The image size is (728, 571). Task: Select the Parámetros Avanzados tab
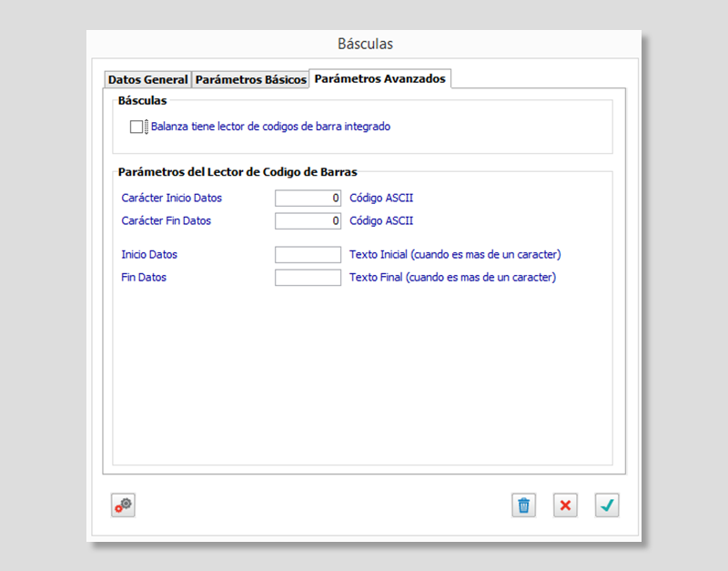coord(379,79)
